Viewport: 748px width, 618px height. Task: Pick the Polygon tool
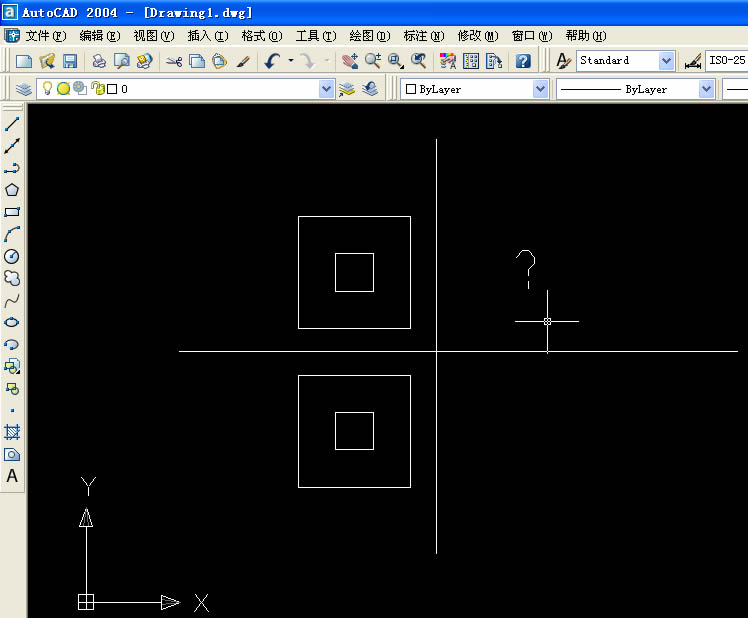tap(12, 190)
